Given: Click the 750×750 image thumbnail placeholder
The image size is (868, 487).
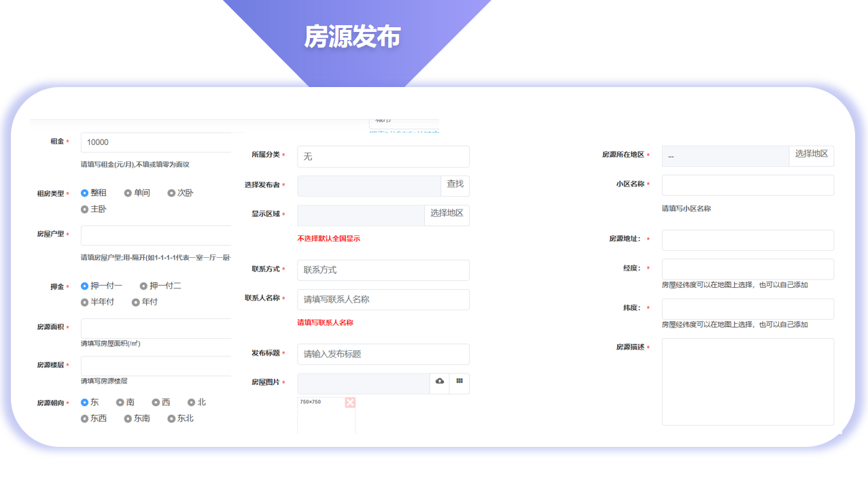Looking at the screenshot, I should click(325, 416).
